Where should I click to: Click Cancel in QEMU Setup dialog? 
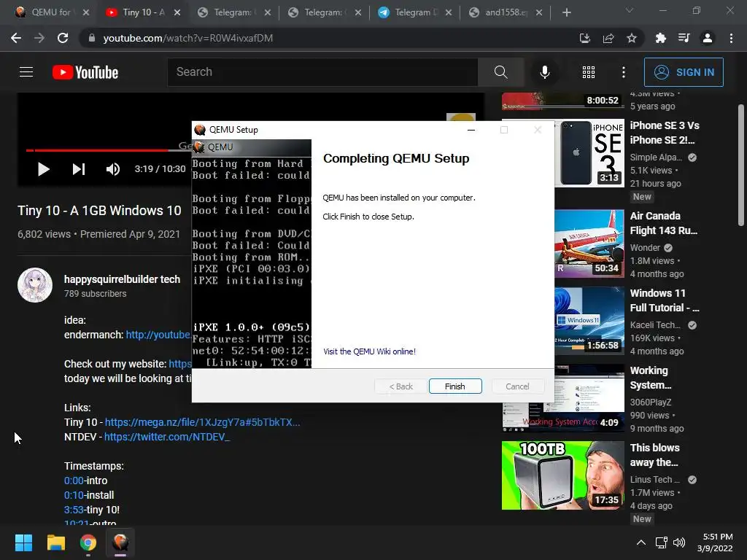tap(517, 386)
